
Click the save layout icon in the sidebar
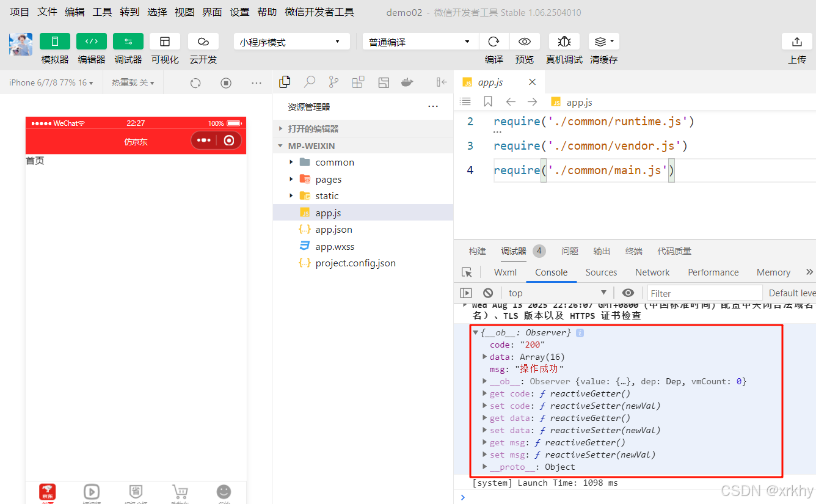tap(383, 82)
